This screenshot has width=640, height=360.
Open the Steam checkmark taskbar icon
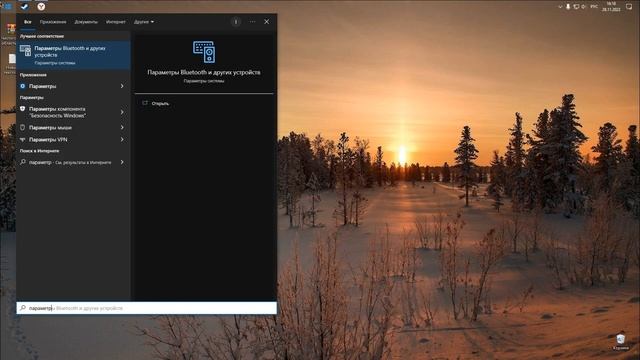pos(24,6)
